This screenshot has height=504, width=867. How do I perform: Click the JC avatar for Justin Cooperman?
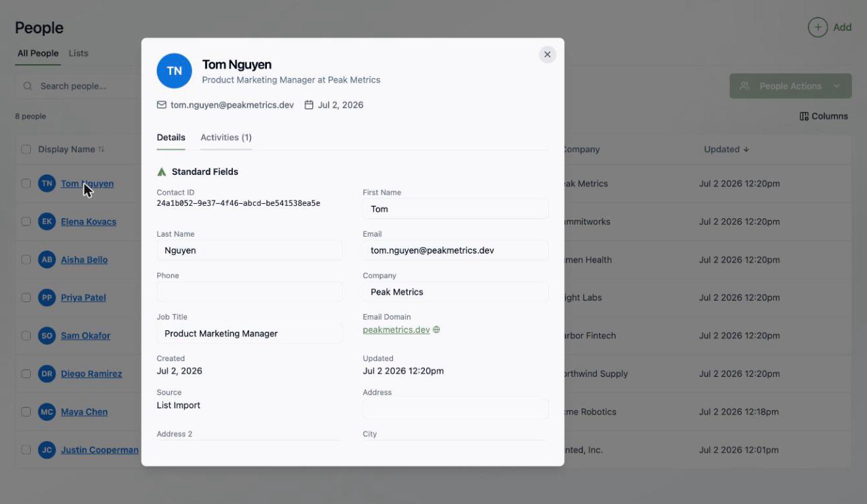click(x=47, y=450)
